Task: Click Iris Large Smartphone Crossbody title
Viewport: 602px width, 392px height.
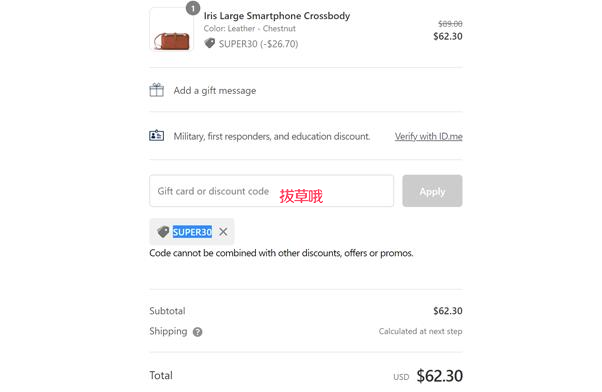Action: 277,16
